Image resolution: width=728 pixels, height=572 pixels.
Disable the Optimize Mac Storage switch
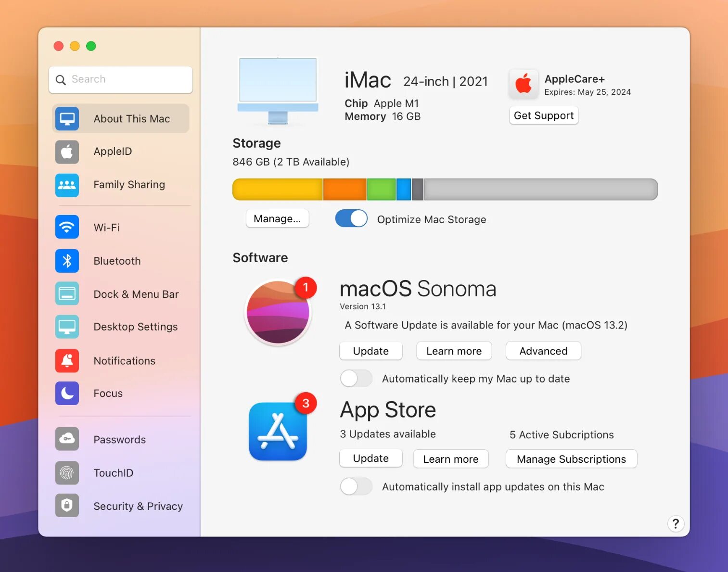coord(351,218)
